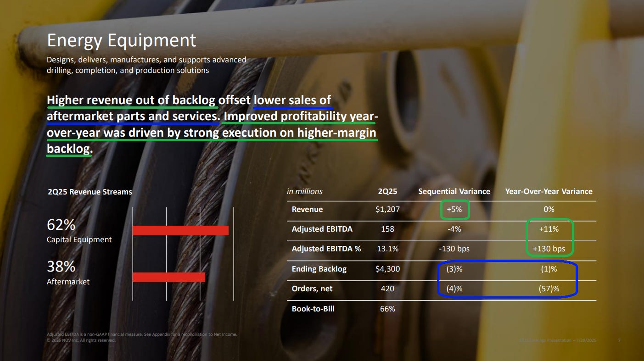Click the 'Aftermarket' label under 38%
The image size is (644, 361).
point(68,282)
